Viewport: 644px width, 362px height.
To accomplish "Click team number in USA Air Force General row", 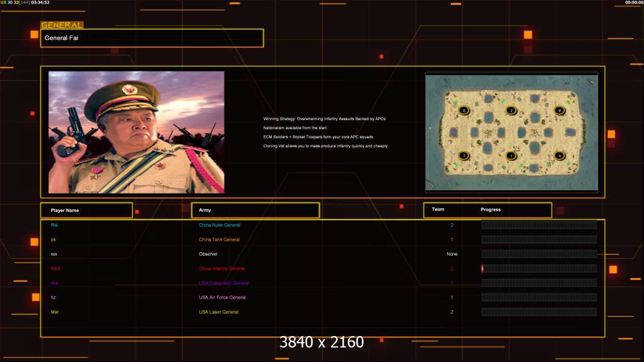I will pyautogui.click(x=452, y=297).
